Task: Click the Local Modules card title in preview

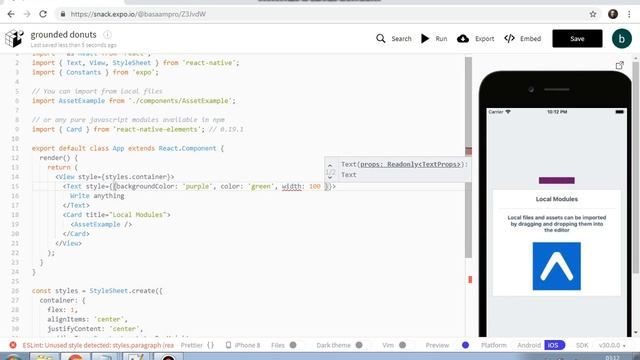Action: pos(556,199)
